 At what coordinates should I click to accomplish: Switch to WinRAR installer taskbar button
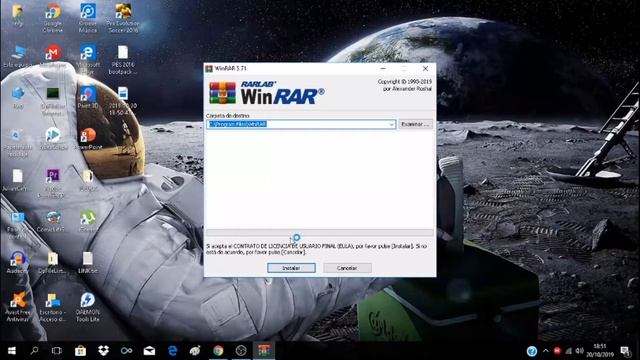click(x=264, y=351)
